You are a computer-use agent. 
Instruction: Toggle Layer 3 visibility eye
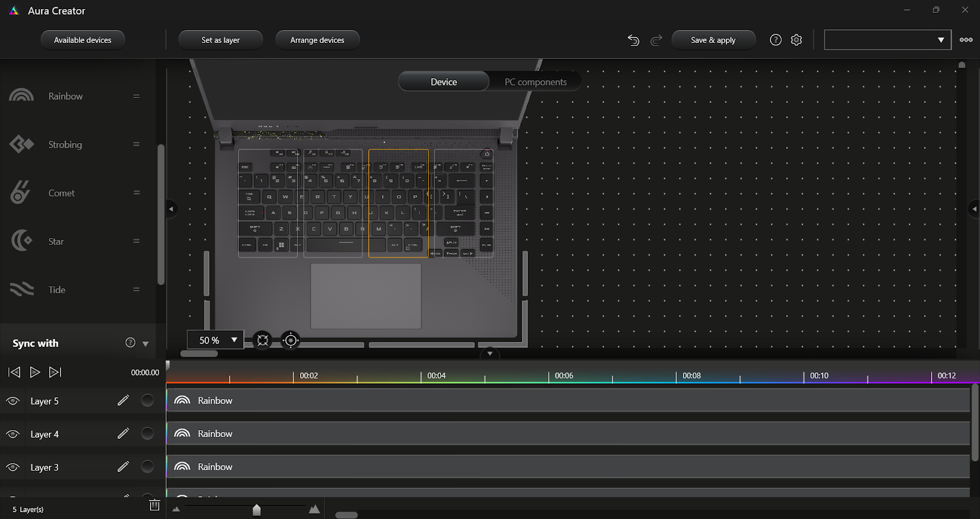click(13, 467)
